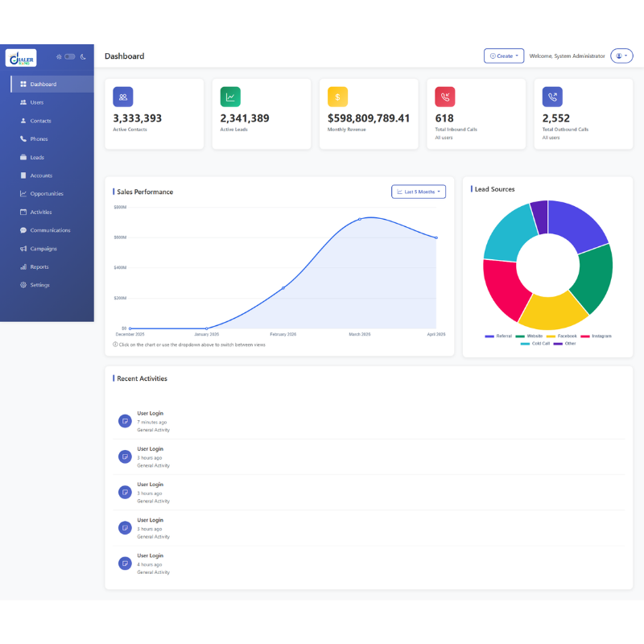Click the small purple Other donut segment
The width and height of the screenshot is (644, 644).
click(540, 217)
